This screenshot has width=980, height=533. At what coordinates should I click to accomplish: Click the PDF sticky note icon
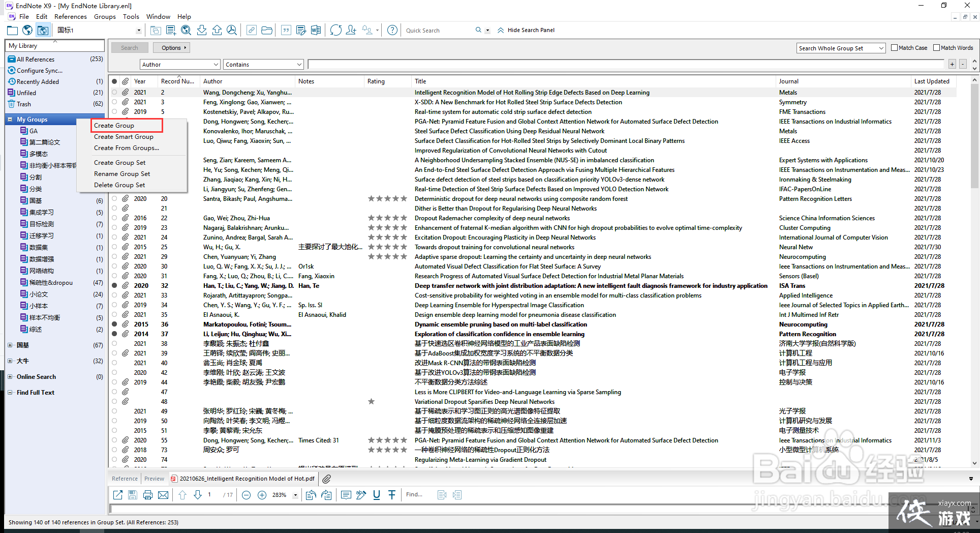point(346,495)
